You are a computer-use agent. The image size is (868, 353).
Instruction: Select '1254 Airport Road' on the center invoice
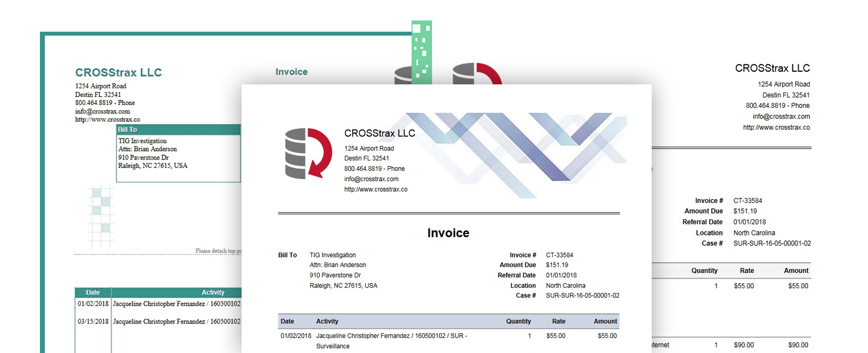(x=369, y=148)
